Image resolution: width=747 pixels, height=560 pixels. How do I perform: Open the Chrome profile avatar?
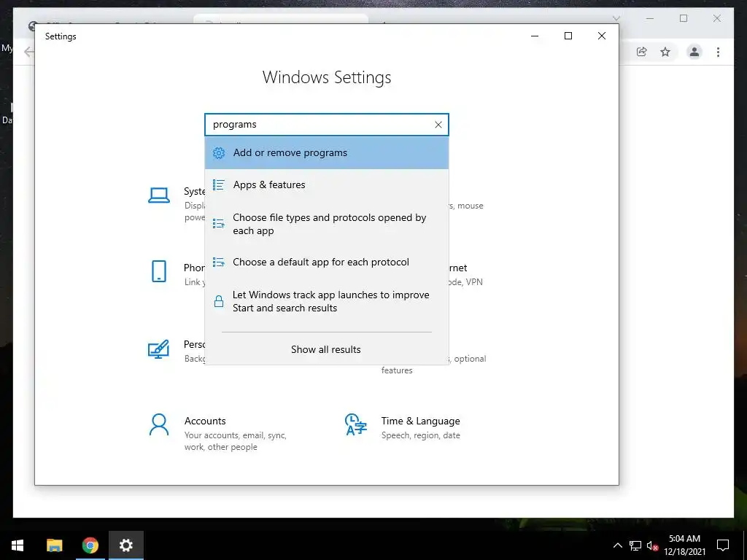point(694,52)
